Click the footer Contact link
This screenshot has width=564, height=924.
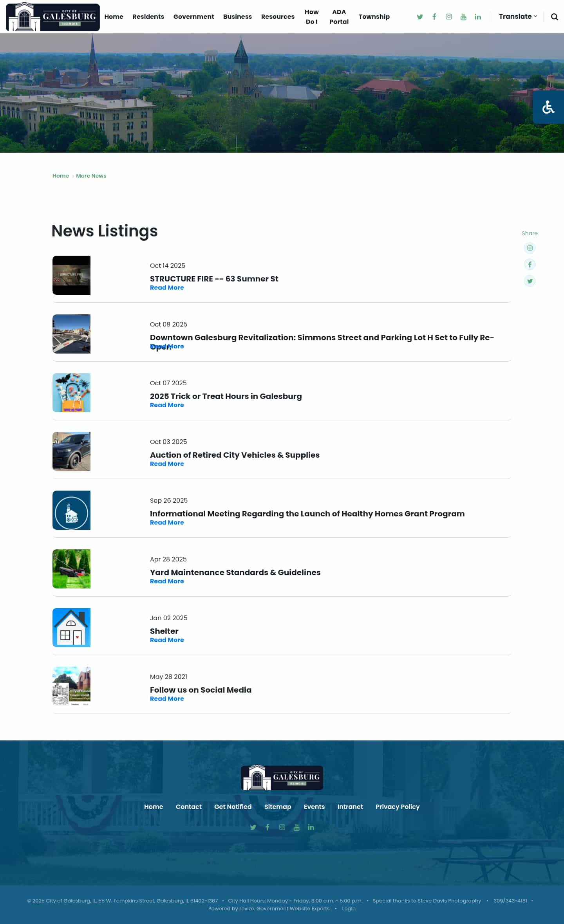(189, 807)
